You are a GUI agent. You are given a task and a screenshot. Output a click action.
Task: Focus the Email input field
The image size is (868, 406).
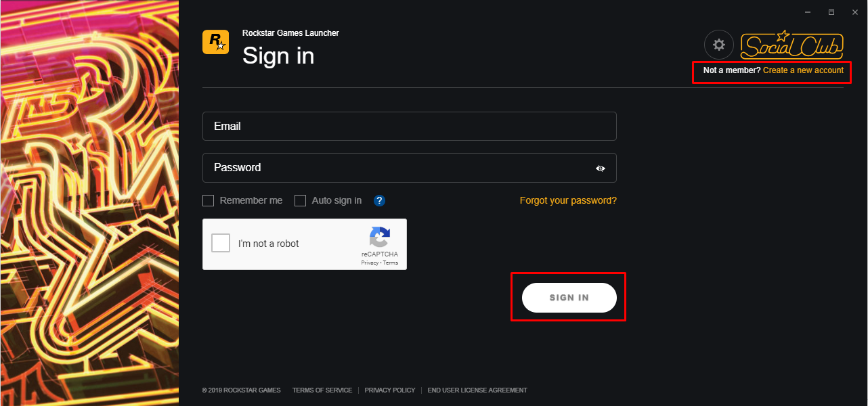[410, 126]
